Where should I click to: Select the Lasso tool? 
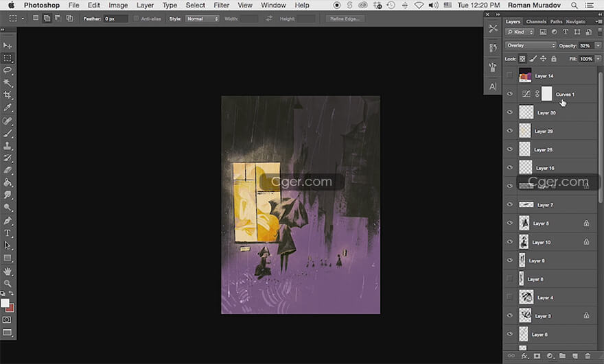coord(8,71)
